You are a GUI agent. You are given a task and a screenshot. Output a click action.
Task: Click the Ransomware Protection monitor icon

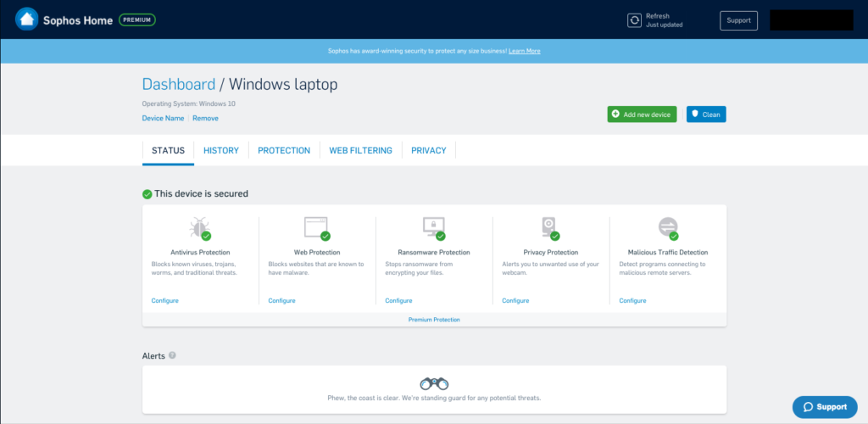[433, 227]
